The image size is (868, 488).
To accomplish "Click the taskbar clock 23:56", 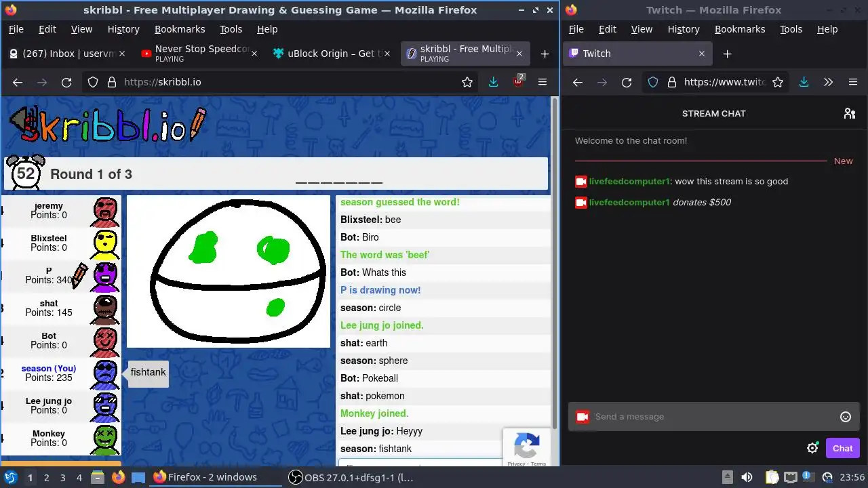I will pos(852,477).
